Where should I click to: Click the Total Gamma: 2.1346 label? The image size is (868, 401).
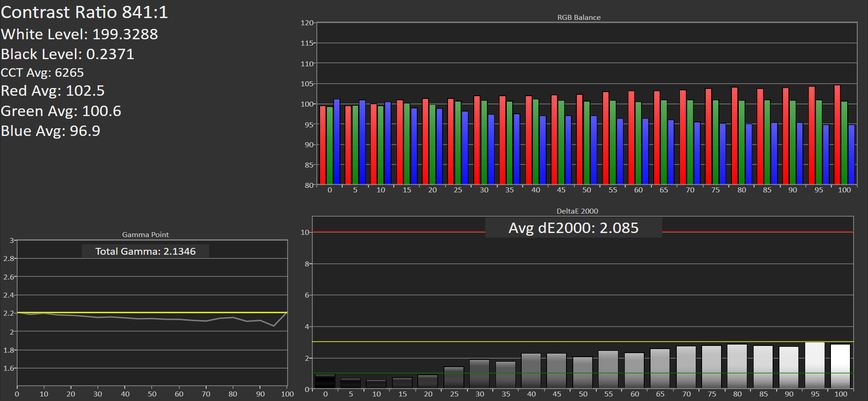pos(145,252)
